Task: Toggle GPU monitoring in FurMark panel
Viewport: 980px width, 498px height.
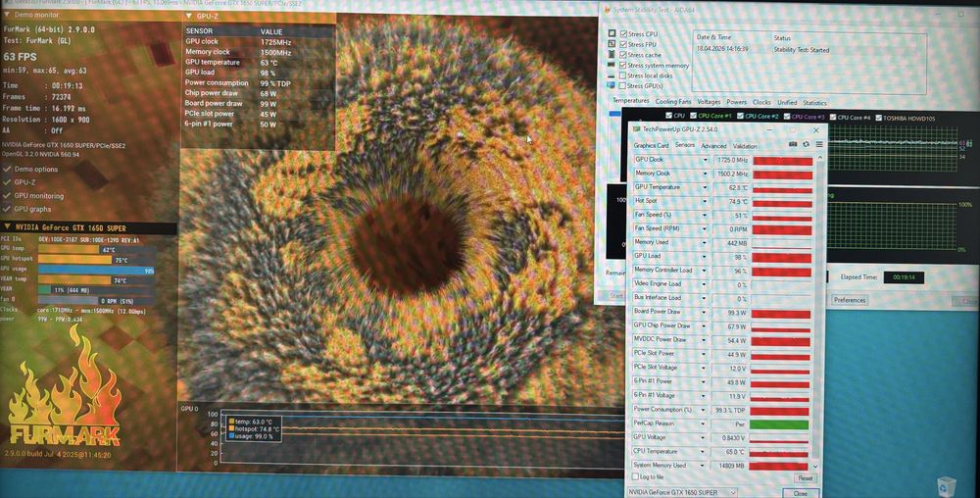Action: [7, 196]
